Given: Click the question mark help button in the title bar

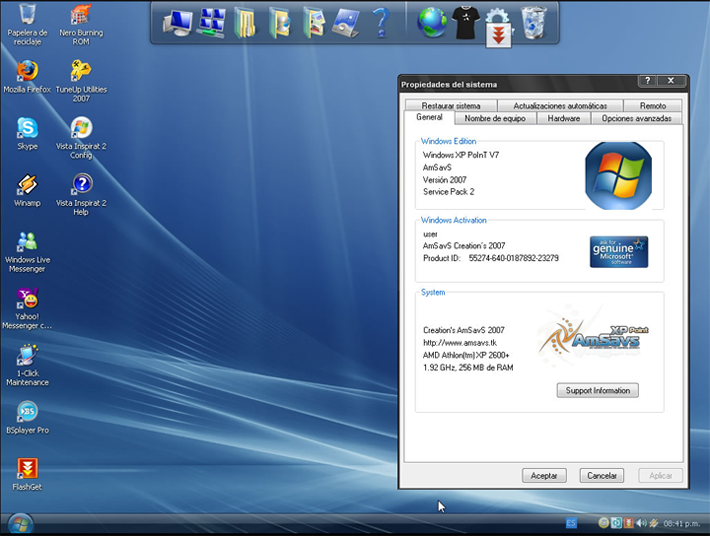Looking at the screenshot, I should (x=648, y=81).
